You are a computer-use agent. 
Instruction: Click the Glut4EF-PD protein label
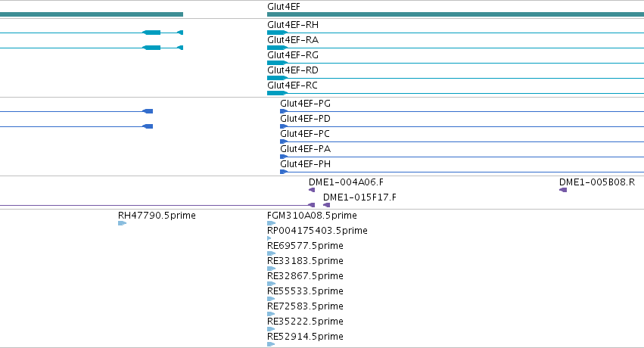[305, 119]
